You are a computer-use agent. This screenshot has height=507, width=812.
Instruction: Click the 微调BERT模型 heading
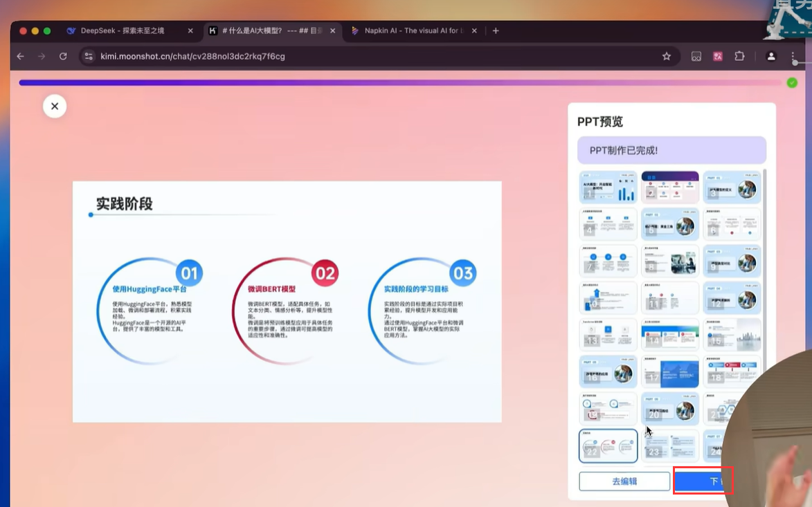point(271,289)
